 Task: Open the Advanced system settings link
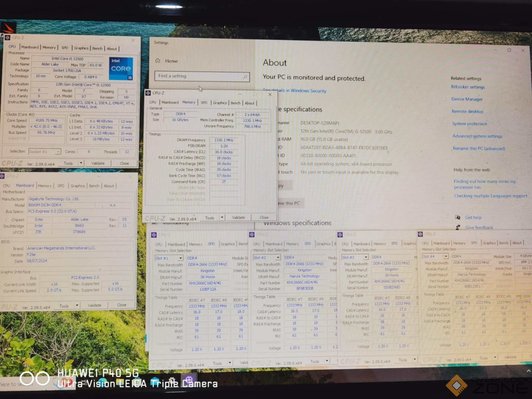(477, 136)
